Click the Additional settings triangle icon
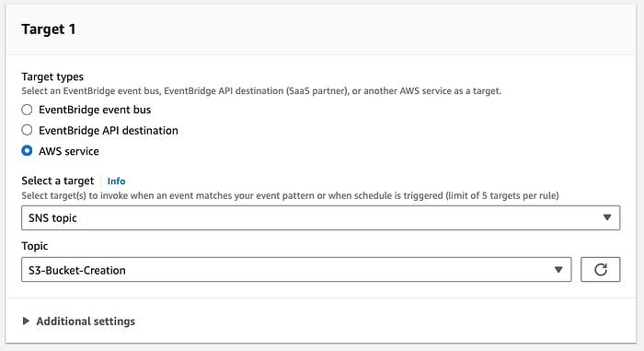Screen dimensions: 644x351 point(26,321)
